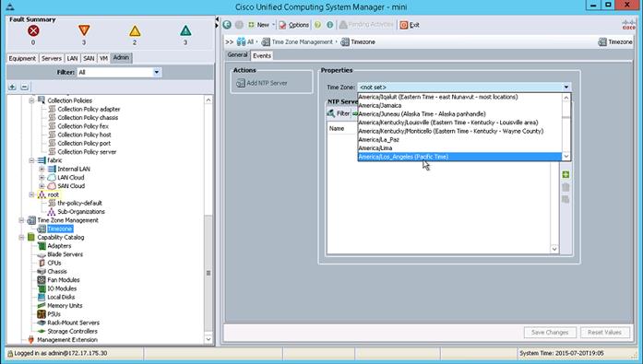
Task: Click the Major faults orange icon
Action: click(x=84, y=30)
